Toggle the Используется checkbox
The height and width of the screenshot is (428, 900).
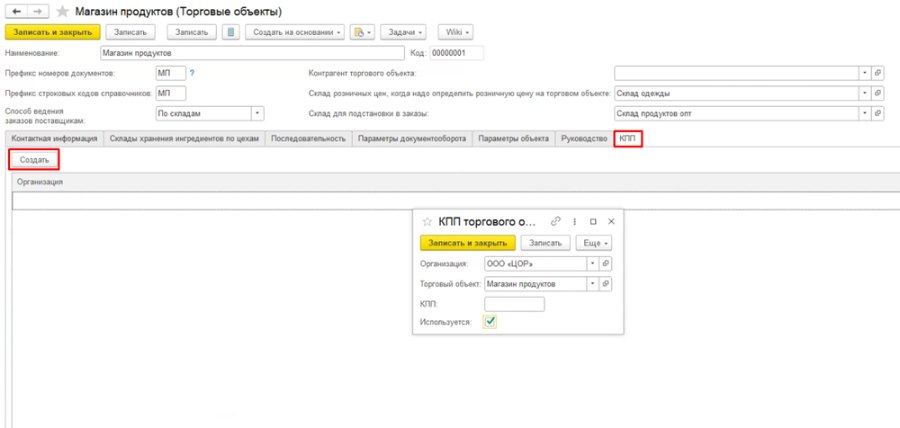[x=490, y=322]
